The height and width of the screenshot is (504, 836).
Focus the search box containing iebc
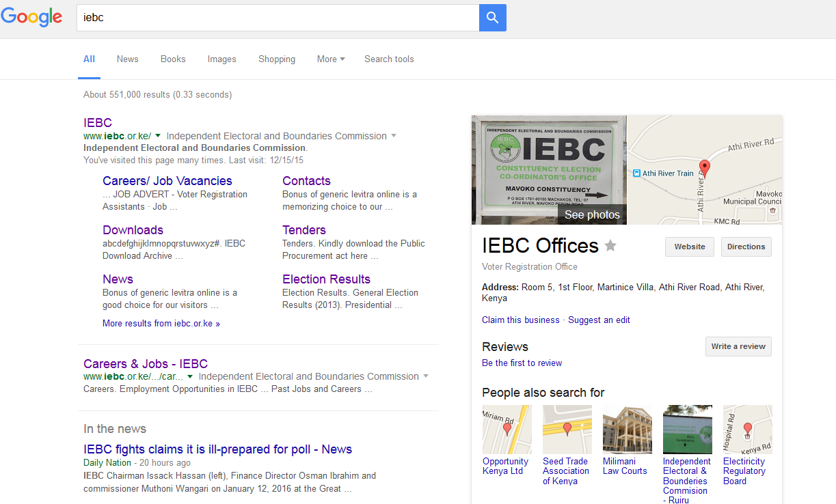[x=278, y=18]
